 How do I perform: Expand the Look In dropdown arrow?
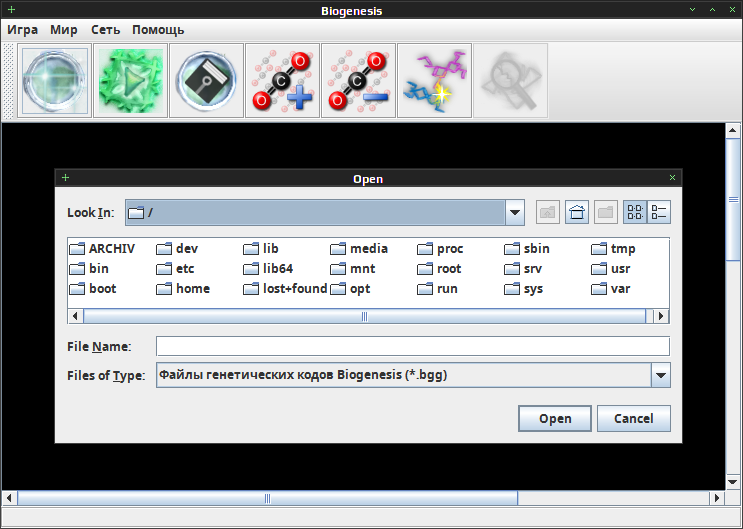click(x=515, y=212)
